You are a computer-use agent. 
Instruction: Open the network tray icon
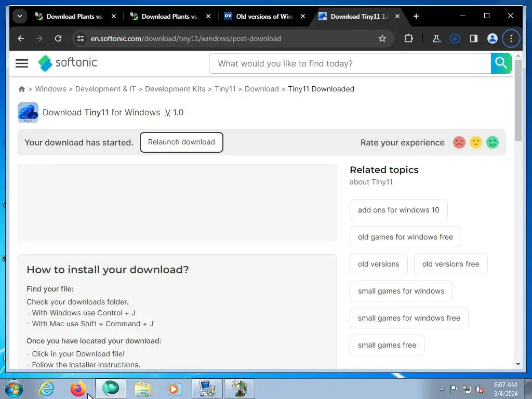coord(467,389)
